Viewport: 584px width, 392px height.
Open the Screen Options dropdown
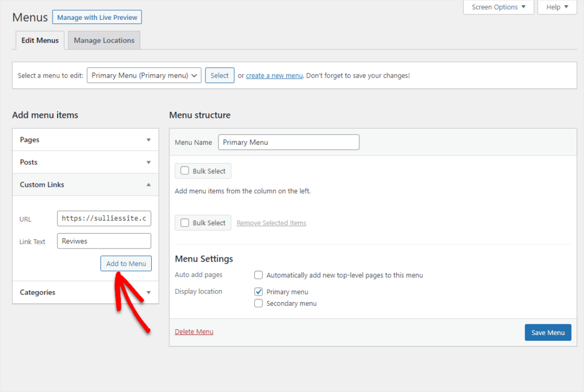click(x=498, y=7)
